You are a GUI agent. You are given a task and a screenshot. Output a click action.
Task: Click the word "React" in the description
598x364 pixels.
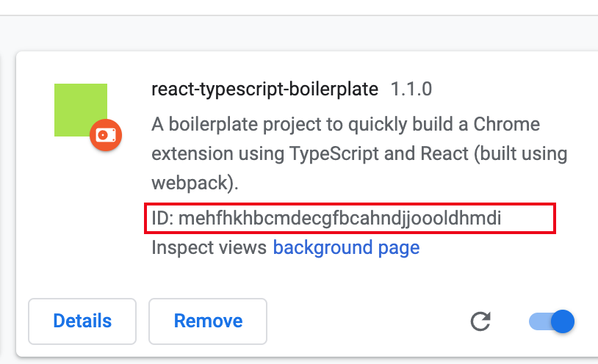coord(444,153)
